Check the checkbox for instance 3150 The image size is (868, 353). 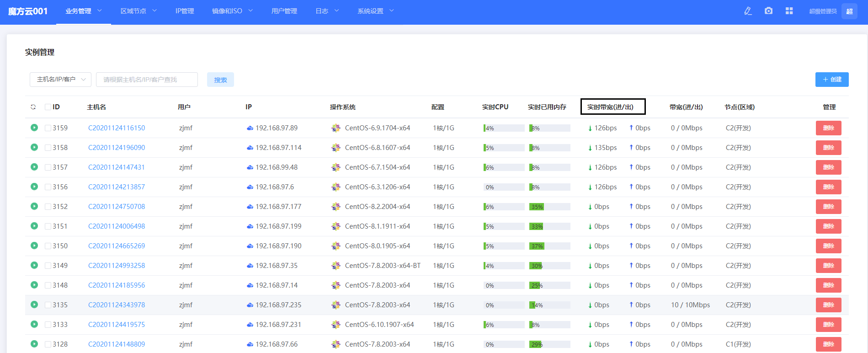pyautogui.click(x=48, y=246)
